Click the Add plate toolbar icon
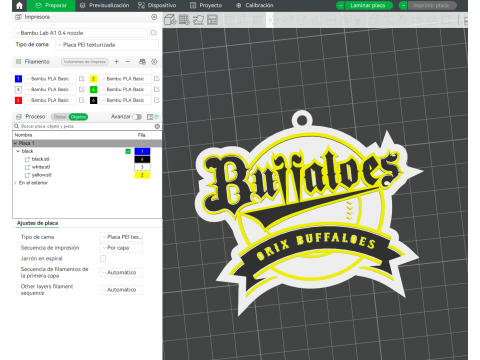The height and width of the screenshot is (360, 480). click(x=184, y=20)
